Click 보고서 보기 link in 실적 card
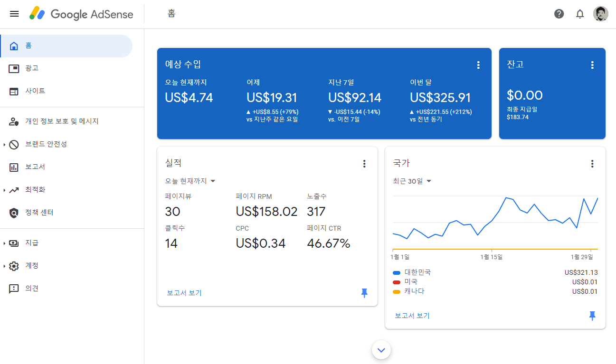 [x=184, y=293]
